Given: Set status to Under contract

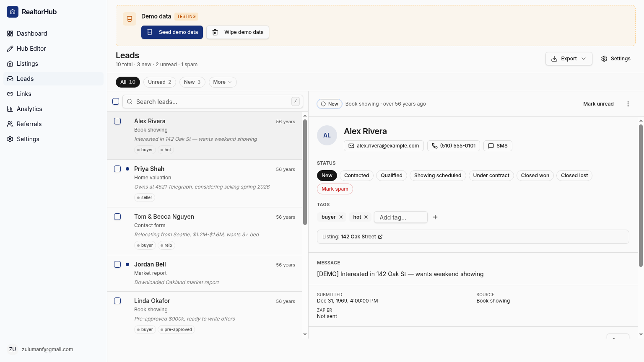Looking at the screenshot, I should click(491, 176).
